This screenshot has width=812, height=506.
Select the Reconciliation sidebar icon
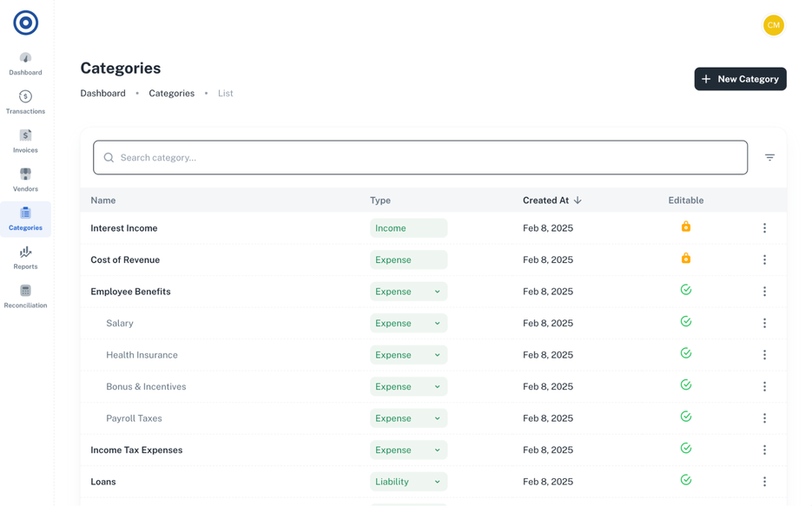(x=25, y=292)
